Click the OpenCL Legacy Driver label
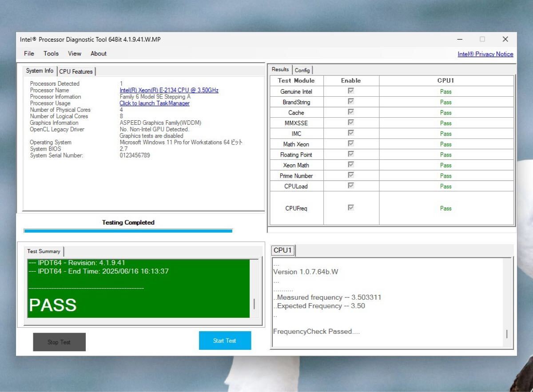The height and width of the screenshot is (392, 533). (57, 129)
